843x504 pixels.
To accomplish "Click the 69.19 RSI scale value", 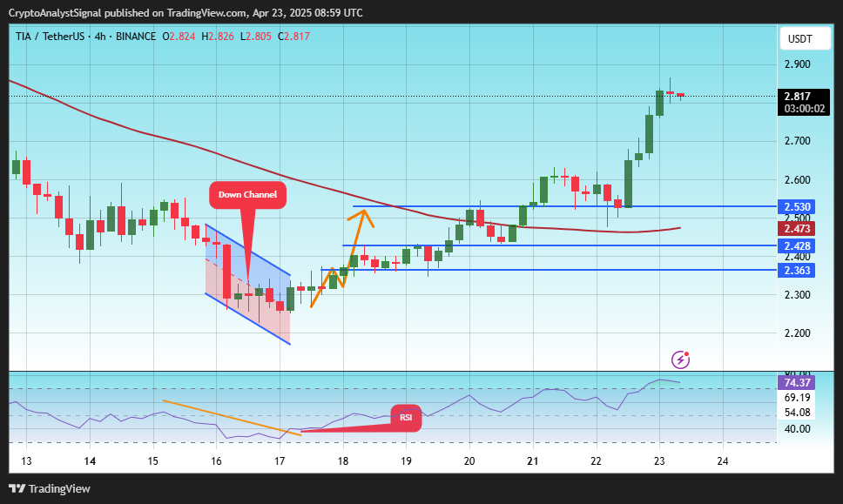I will tap(798, 398).
